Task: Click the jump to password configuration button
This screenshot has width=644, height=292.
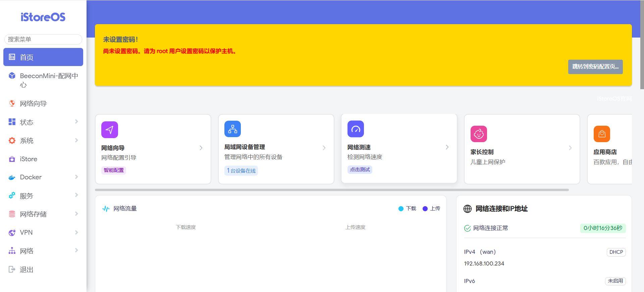Action: point(595,67)
